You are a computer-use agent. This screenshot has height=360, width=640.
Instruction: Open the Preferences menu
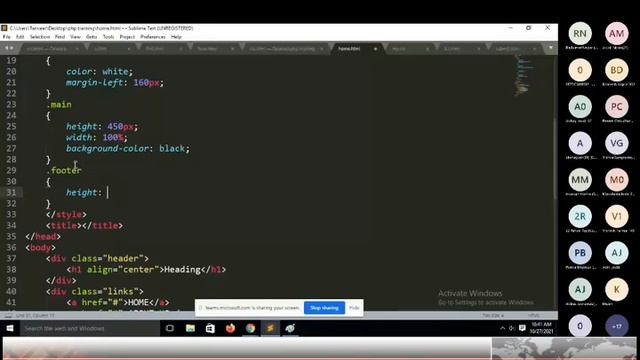153,37
